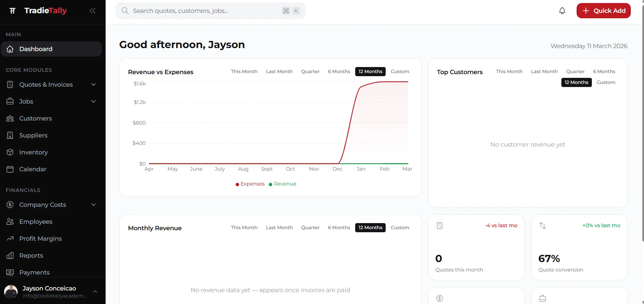Click 'No customer revenue yet' message
The image size is (644, 304).
pyautogui.click(x=528, y=145)
